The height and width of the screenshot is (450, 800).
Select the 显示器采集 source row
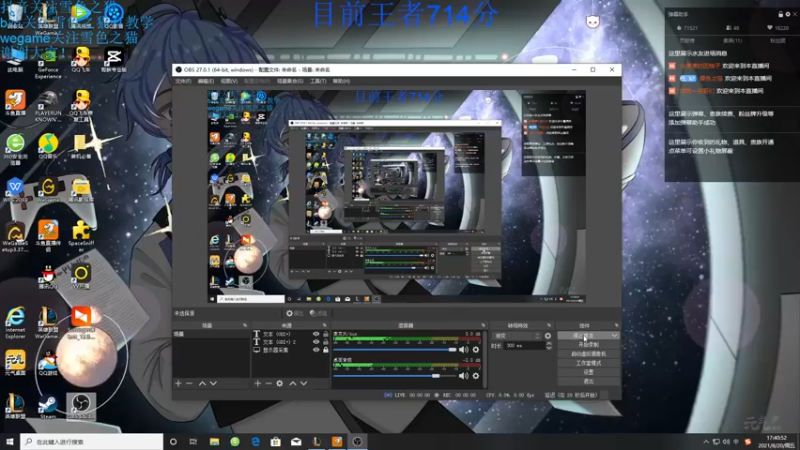[291, 350]
